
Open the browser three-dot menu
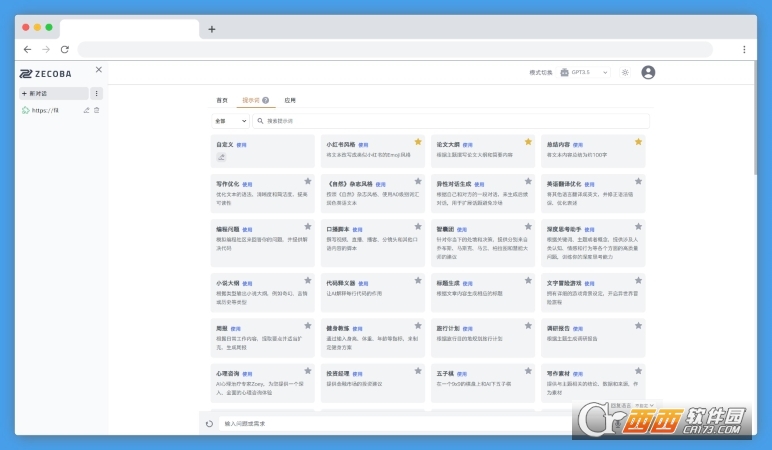click(x=744, y=49)
